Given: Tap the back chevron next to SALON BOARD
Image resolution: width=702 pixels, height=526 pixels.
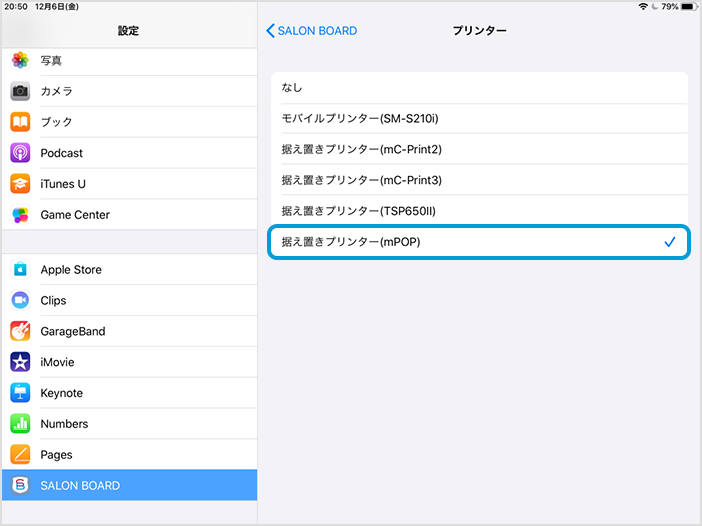Looking at the screenshot, I should tap(270, 31).
